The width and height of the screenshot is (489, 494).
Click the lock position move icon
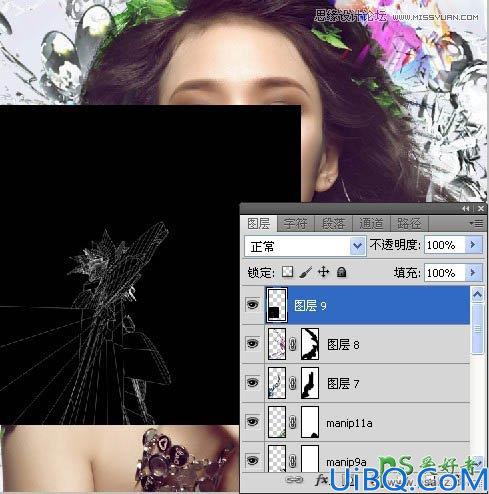coord(323,272)
